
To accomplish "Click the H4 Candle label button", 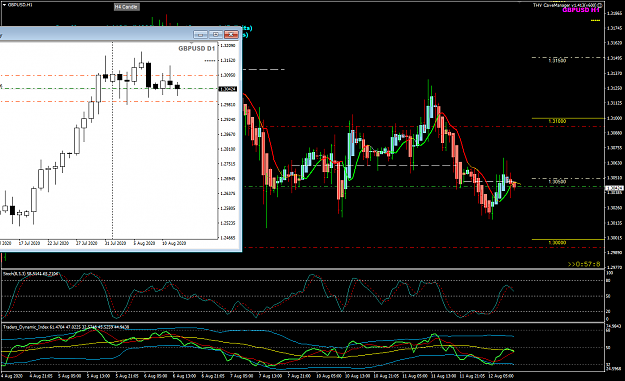I will (126, 7).
